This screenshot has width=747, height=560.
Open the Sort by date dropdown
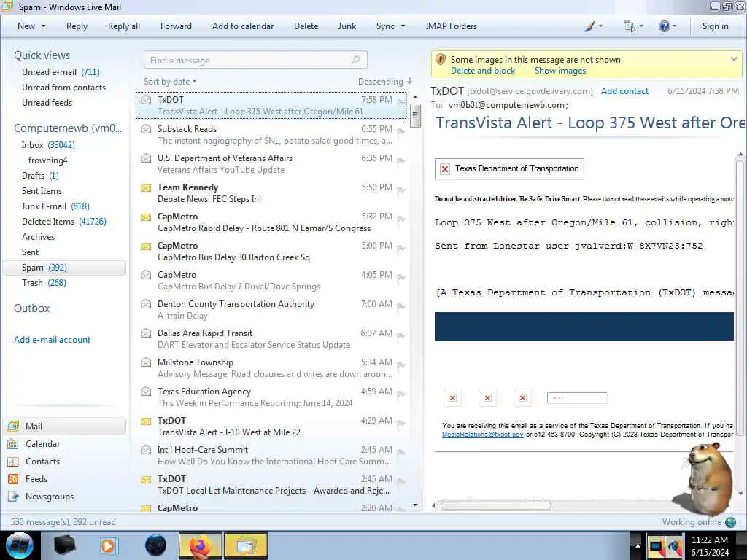click(x=170, y=82)
